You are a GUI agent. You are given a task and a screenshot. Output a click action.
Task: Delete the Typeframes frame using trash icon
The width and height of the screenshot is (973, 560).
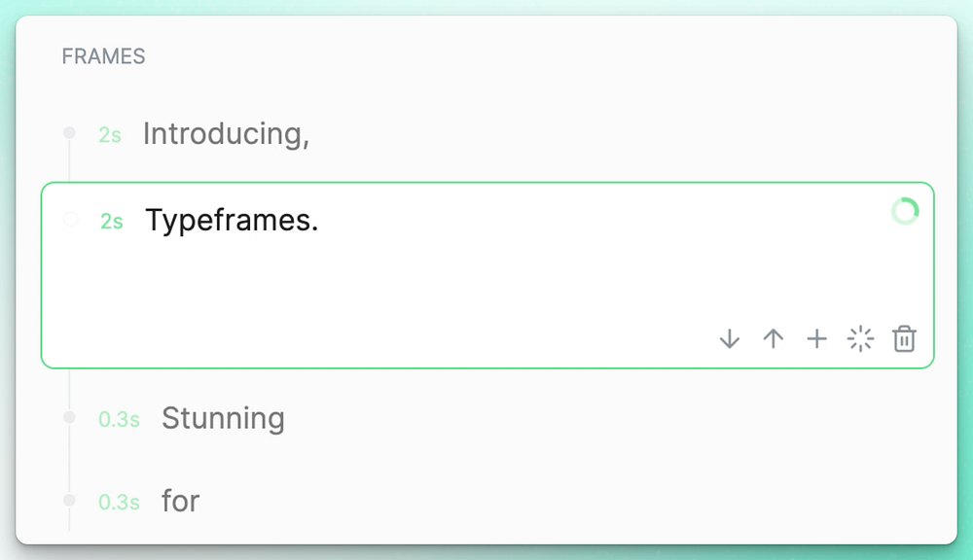point(905,339)
